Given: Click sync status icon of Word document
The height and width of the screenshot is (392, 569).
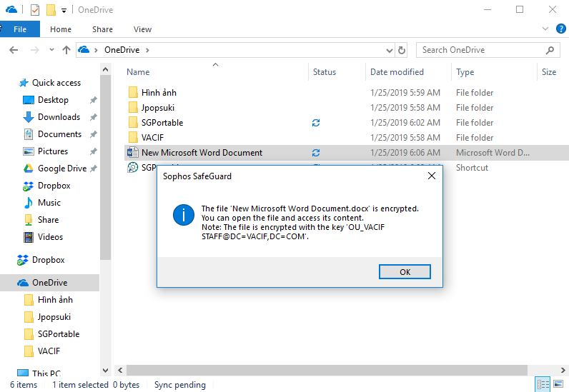Looking at the screenshot, I should (316, 153).
